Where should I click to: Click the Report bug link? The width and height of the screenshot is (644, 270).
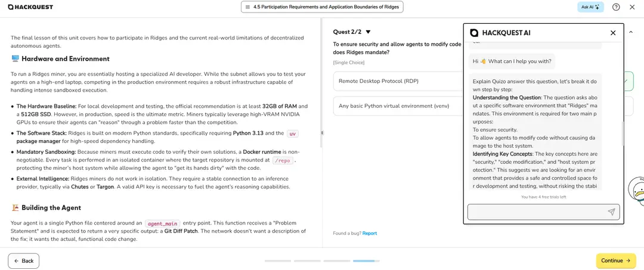[x=370, y=233]
